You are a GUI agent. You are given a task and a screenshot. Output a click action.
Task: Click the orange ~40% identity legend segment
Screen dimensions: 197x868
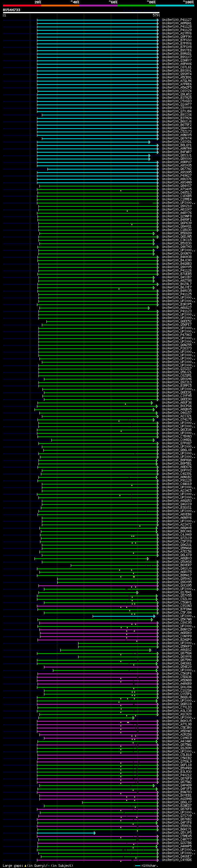60,6
